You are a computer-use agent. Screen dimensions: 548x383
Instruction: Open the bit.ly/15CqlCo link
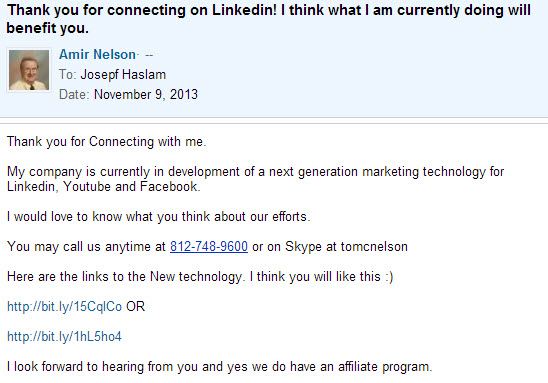tap(64, 306)
